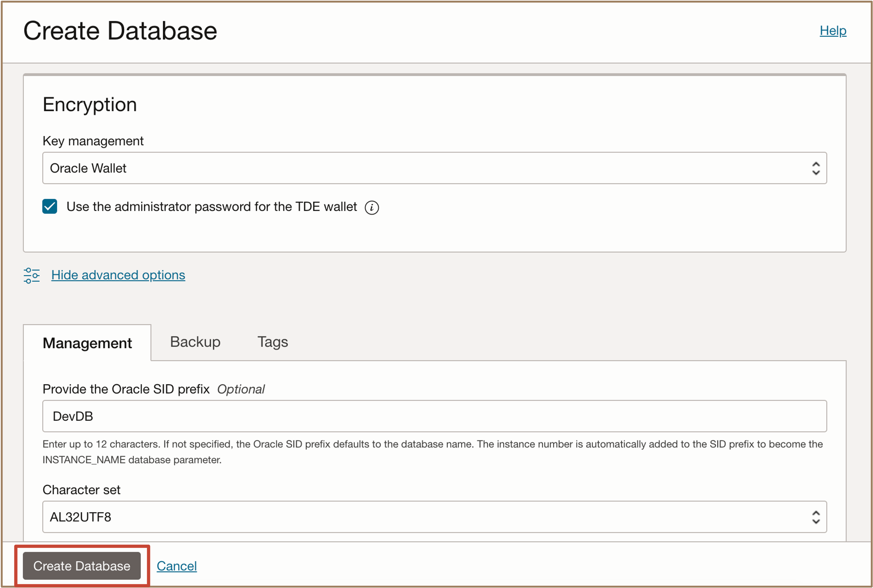
Task: Switch to the Backup tab
Action: (195, 342)
